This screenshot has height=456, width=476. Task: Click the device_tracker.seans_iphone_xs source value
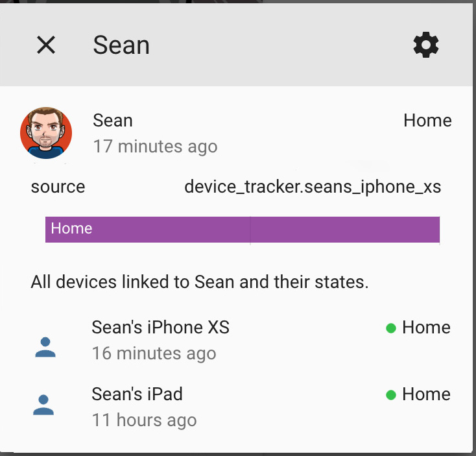click(313, 187)
